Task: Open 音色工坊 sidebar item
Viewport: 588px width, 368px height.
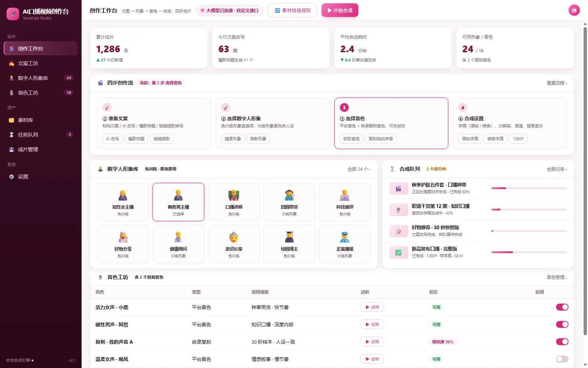Action: point(41,93)
